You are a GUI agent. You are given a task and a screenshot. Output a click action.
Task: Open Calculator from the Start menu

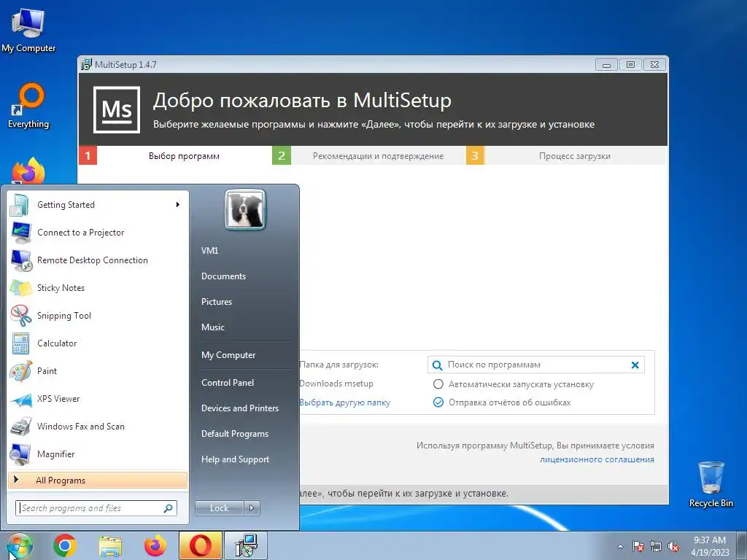(x=97, y=343)
